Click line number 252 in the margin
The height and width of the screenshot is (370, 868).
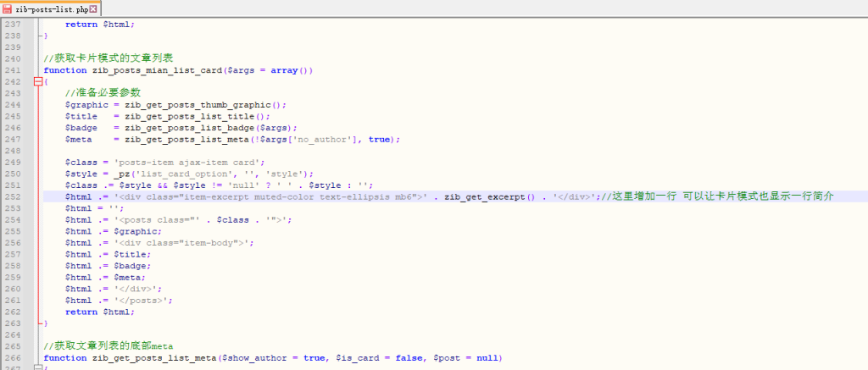[x=13, y=196]
